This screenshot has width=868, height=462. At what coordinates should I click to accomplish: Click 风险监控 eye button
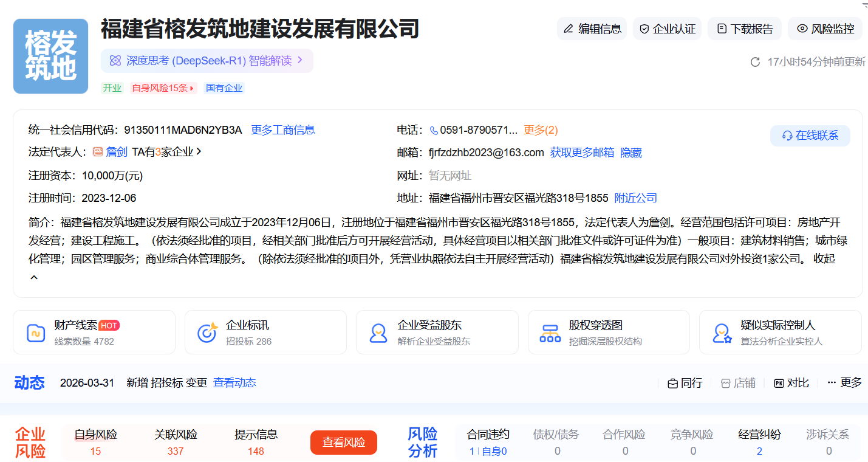[825, 29]
